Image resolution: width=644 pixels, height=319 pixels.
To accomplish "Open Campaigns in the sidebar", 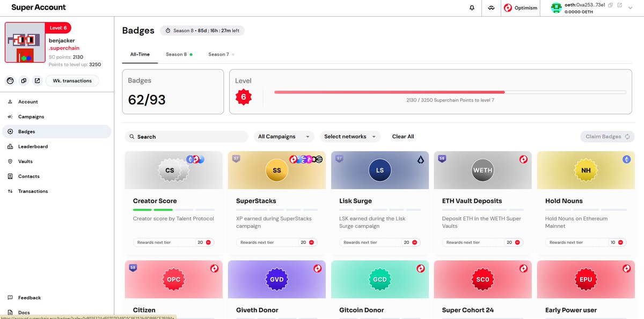I will coord(56,117).
